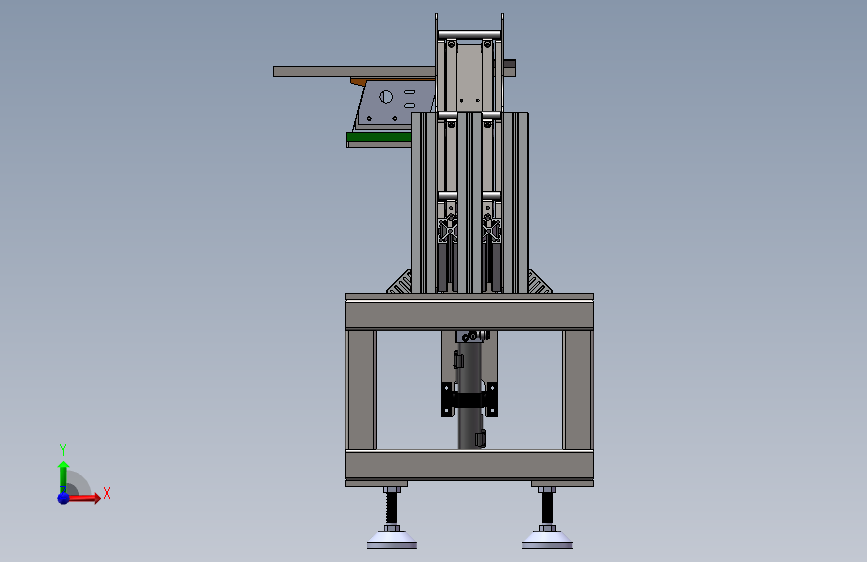This screenshot has height=562, width=867.
Task: Click the blue Z axis ball of the triad
Action: point(64,498)
